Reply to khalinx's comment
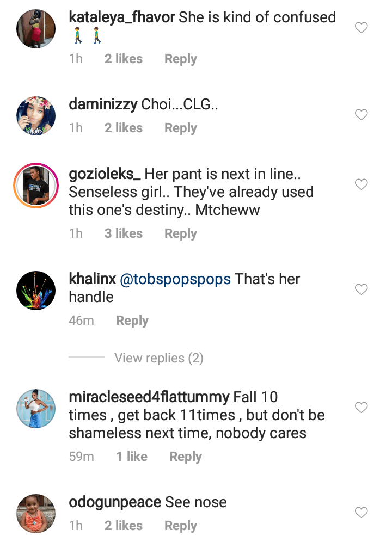Screen dimensions: 392x536 click(132, 321)
